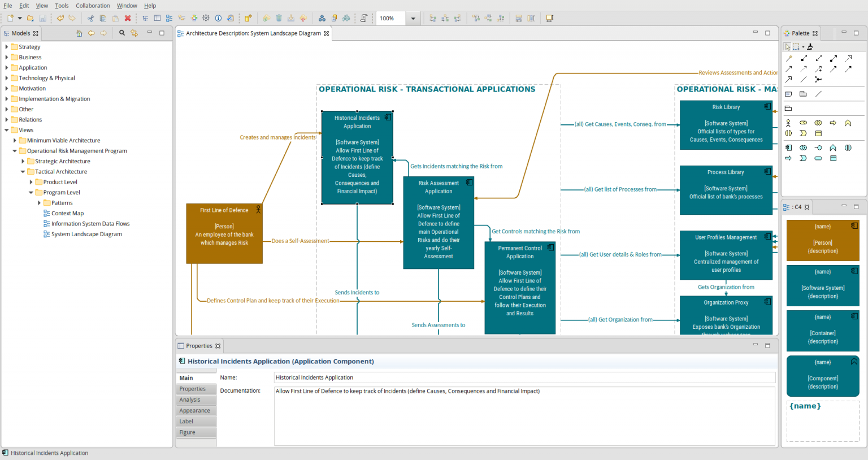Select the Business Actor tool in palette

point(788,123)
